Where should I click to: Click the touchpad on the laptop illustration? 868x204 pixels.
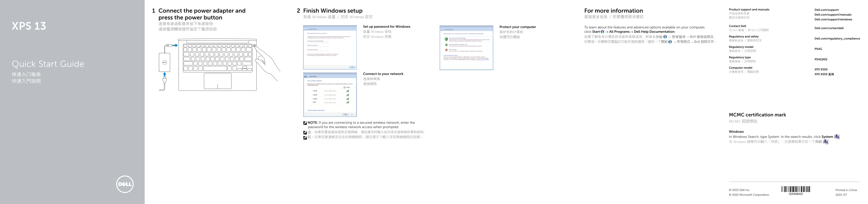[x=218, y=81]
